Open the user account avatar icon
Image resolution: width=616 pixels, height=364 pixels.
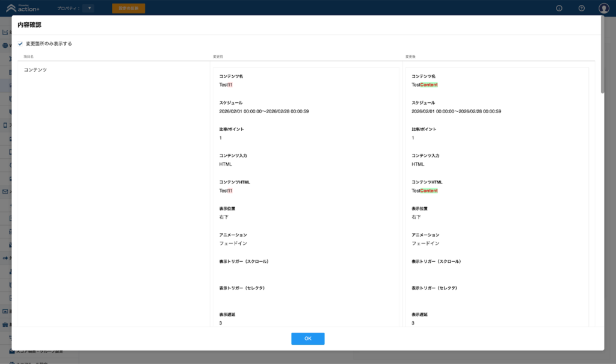tap(603, 8)
